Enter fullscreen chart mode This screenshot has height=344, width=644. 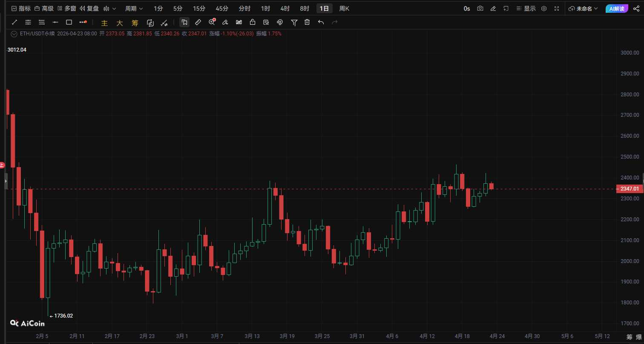(x=557, y=9)
